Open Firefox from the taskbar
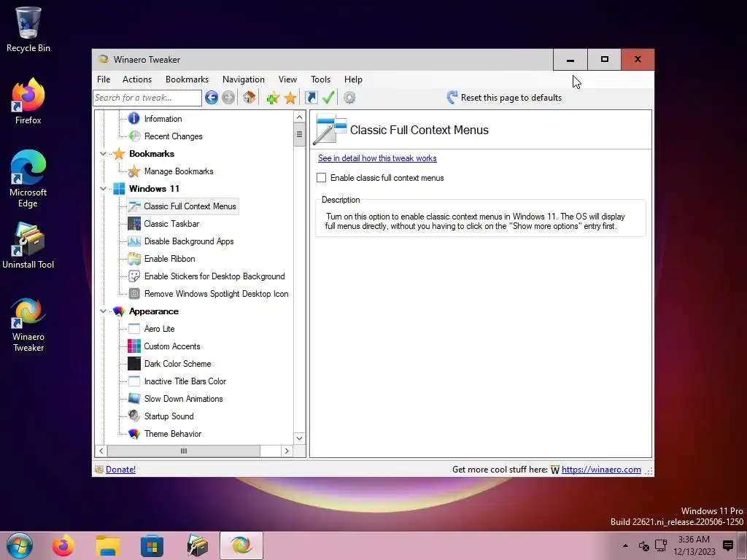747x560 pixels. [63, 545]
